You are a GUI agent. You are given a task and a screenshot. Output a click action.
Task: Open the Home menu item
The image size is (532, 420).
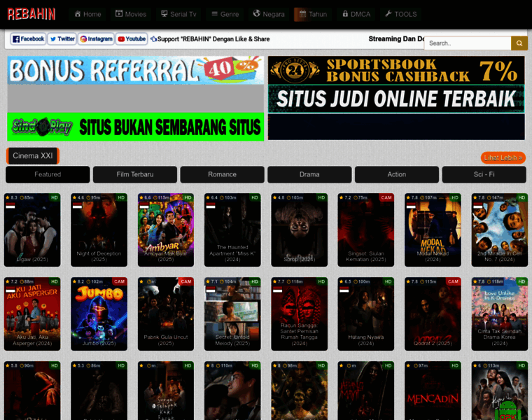pos(87,14)
